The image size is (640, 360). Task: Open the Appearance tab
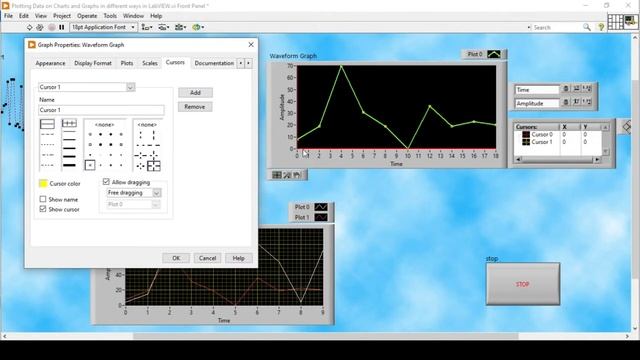pyautogui.click(x=50, y=63)
